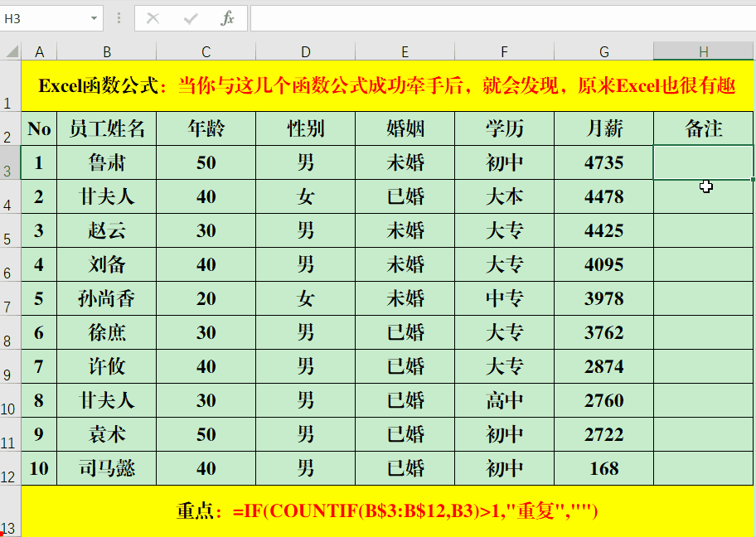Select the age cell 20 for 孙尚香
Viewport: 756px width, 537px height.
tap(206, 299)
